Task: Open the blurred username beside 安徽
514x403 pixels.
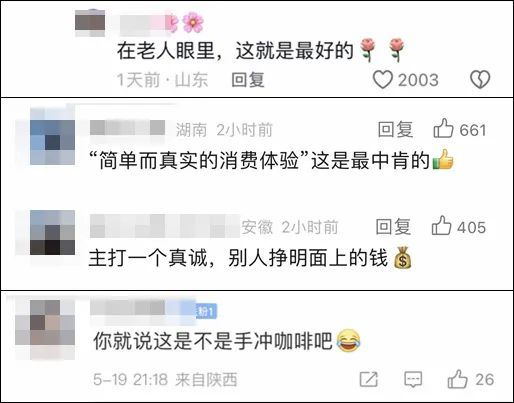Action: pyautogui.click(x=165, y=226)
